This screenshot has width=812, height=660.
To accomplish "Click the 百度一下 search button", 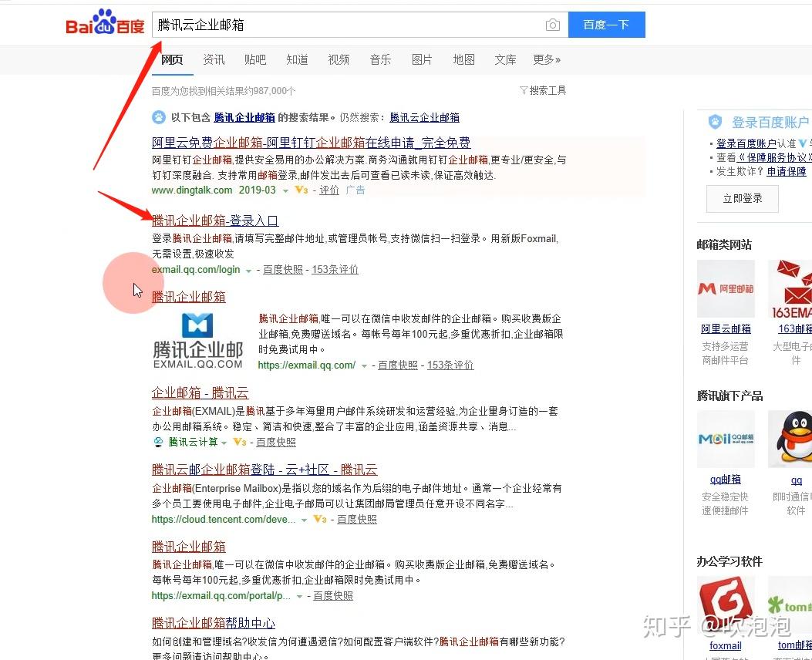I will (x=606, y=25).
